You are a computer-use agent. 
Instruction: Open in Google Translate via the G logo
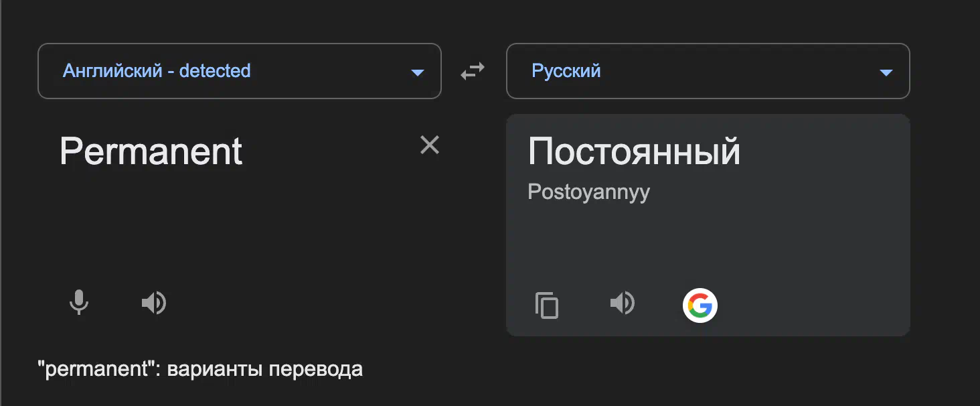click(x=700, y=306)
